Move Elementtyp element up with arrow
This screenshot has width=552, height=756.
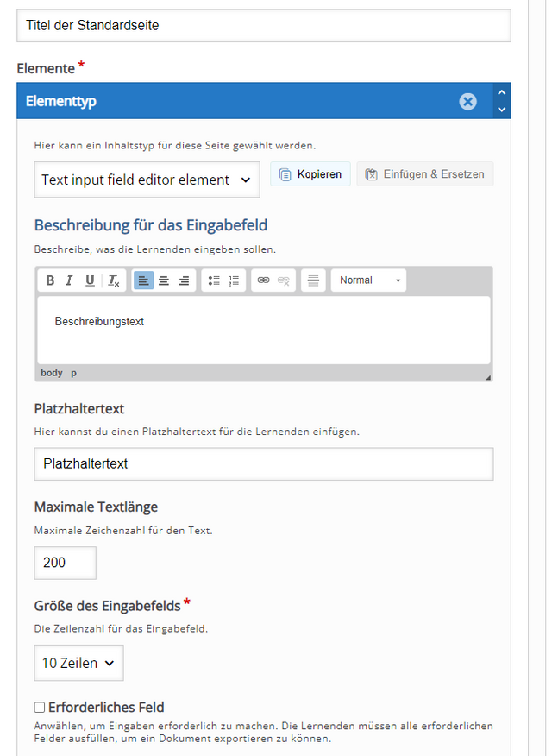(x=501, y=92)
